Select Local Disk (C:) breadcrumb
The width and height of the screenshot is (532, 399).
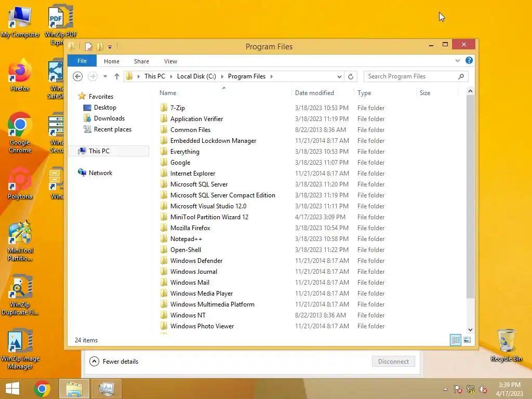point(196,76)
